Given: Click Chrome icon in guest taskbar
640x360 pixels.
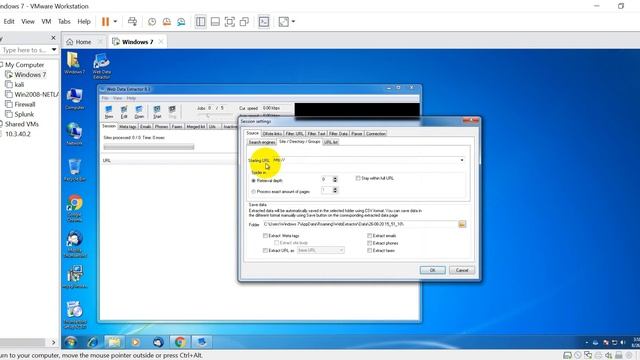Looking at the screenshot, I should click(x=180, y=342).
